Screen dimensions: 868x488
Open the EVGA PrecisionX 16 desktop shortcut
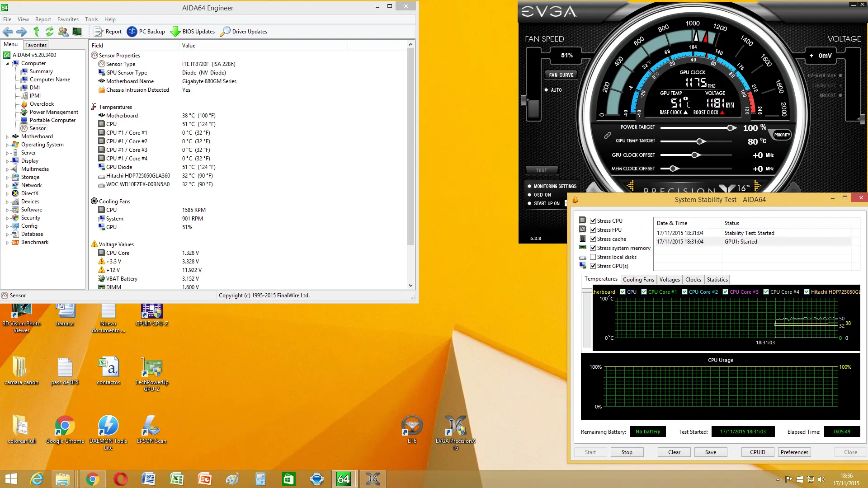pos(455,432)
